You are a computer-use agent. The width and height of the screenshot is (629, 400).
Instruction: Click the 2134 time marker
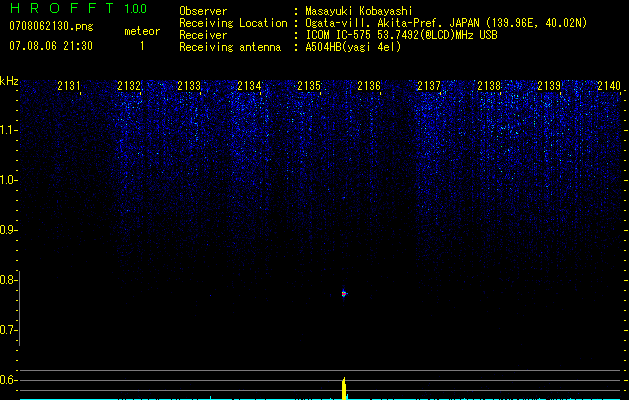[249, 86]
